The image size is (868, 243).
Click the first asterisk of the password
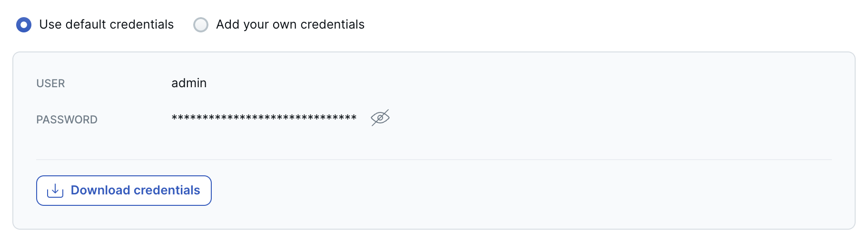[174, 117]
